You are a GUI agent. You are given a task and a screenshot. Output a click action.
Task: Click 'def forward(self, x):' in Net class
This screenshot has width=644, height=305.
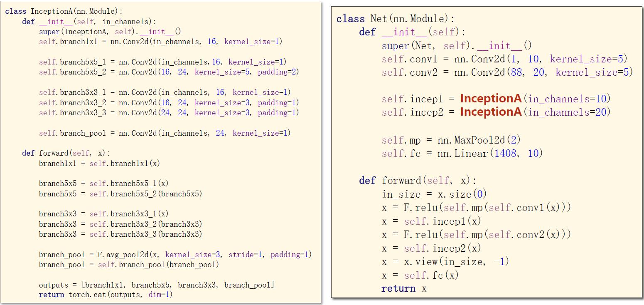pyautogui.click(x=418, y=181)
